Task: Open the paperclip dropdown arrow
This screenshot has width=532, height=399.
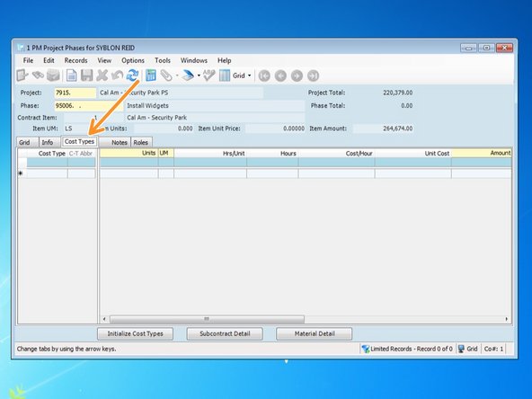Action: pyautogui.click(x=177, y=75)
